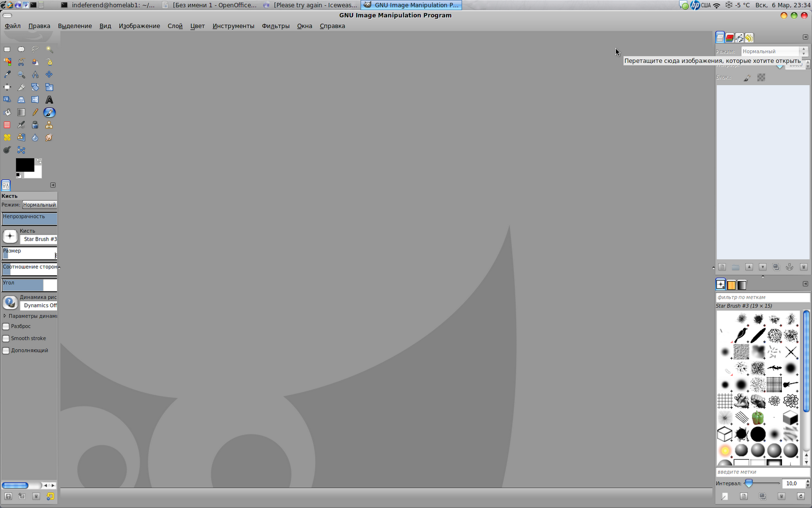
Task: Select the Fuzzy Select magic wand tool
Action: (49, 49)
